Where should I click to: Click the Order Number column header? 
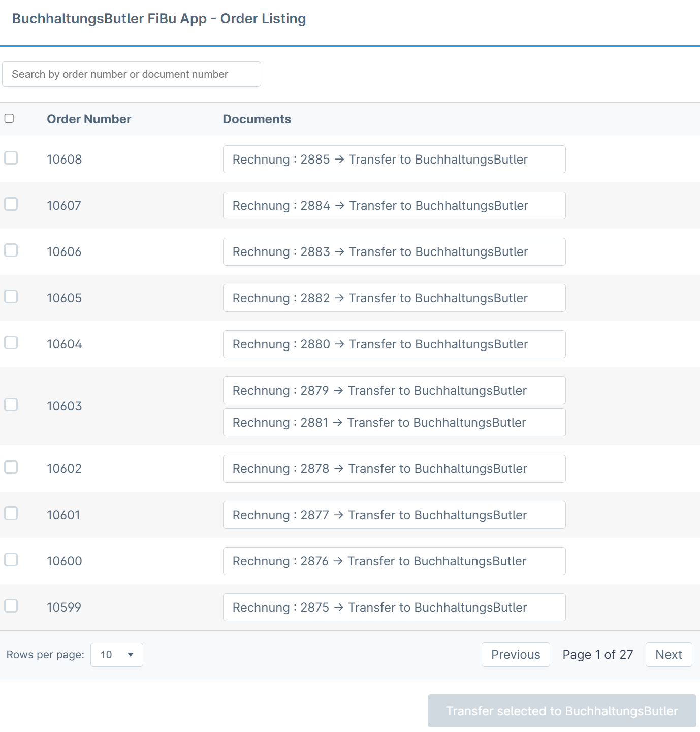tap(89, 119)
